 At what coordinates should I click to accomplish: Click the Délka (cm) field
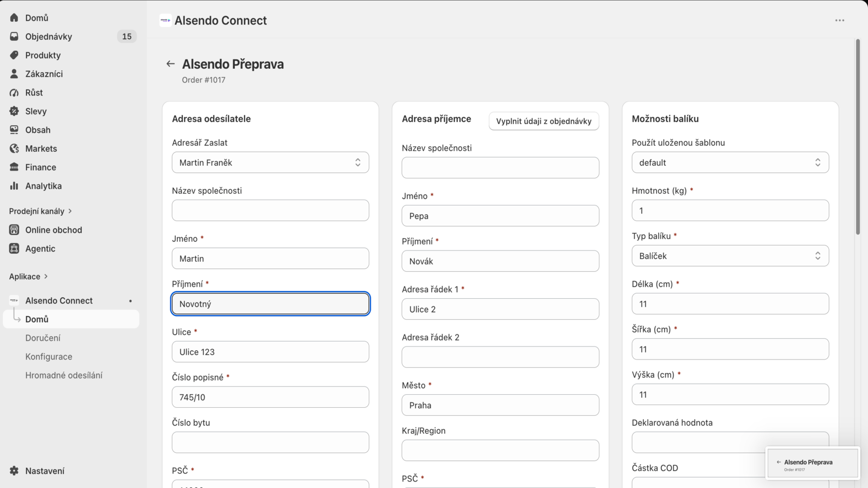pos(730,304)
